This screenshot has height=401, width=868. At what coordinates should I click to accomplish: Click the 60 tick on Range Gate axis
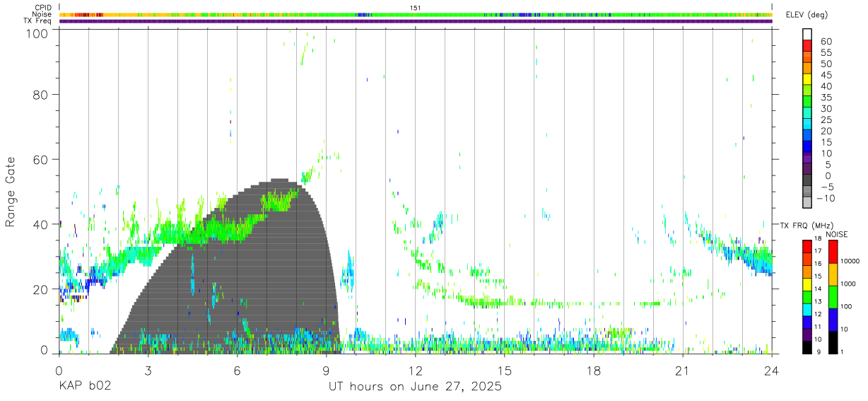(x=42, y=159)
